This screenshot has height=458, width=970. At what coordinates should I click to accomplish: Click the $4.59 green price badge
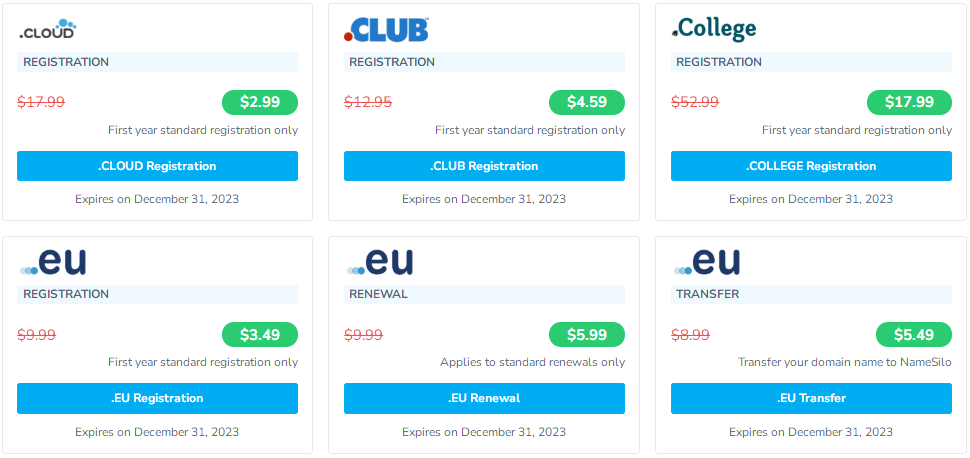pos(587,102)
